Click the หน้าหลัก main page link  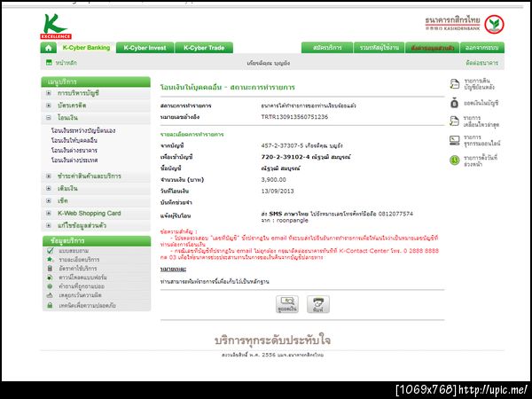66,63
